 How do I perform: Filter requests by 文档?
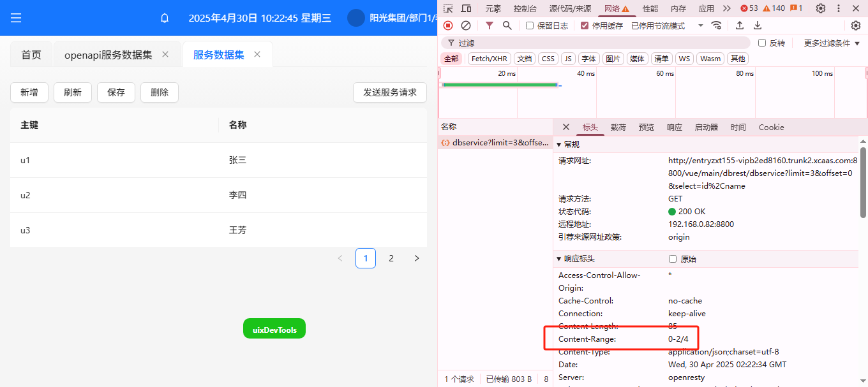pyautogui.click(x=525, y=59)
